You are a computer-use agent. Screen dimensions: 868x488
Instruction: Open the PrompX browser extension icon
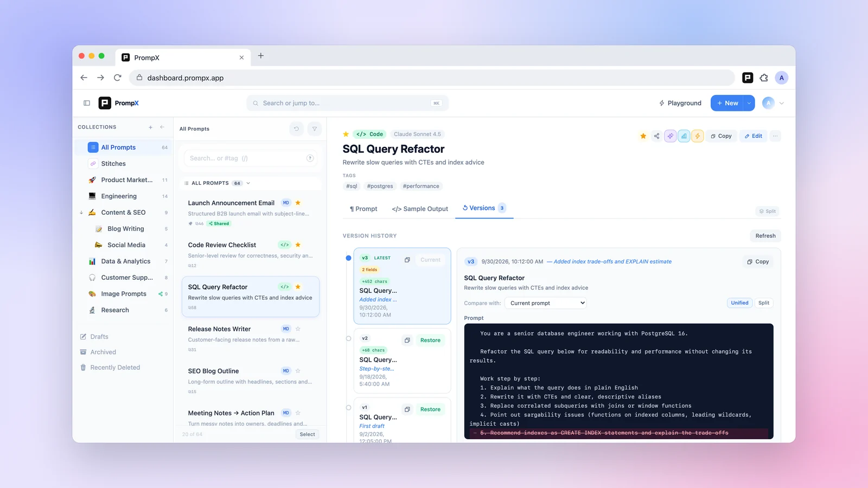point(748,78)
